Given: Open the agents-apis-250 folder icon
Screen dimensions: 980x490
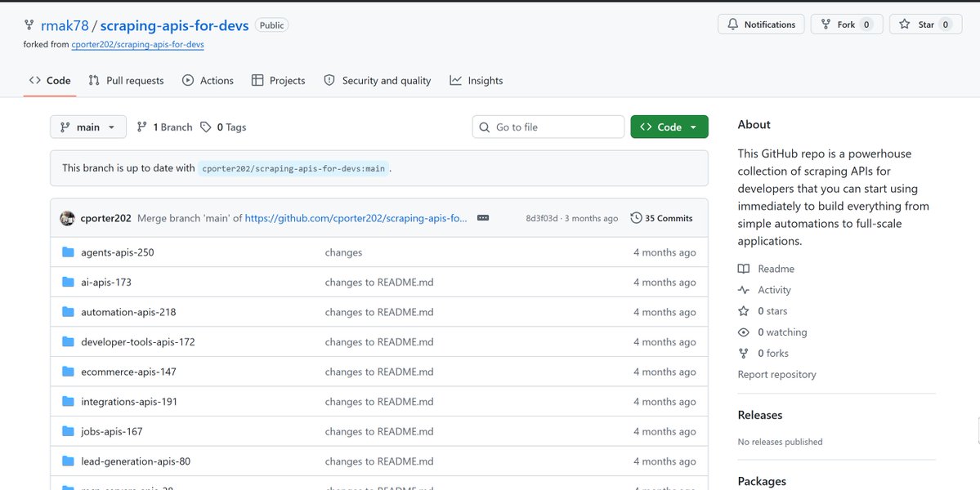Looking at the screenshot, I should pyautogui.click(x=68, y=252).
